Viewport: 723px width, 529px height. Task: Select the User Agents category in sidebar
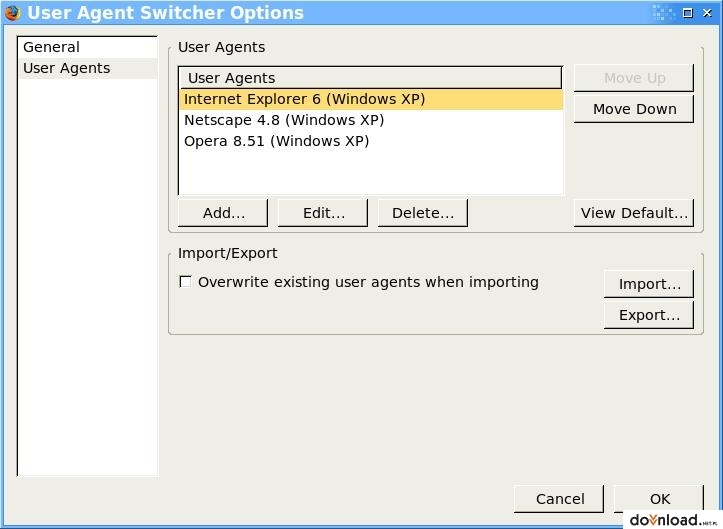tap(88, 68)
